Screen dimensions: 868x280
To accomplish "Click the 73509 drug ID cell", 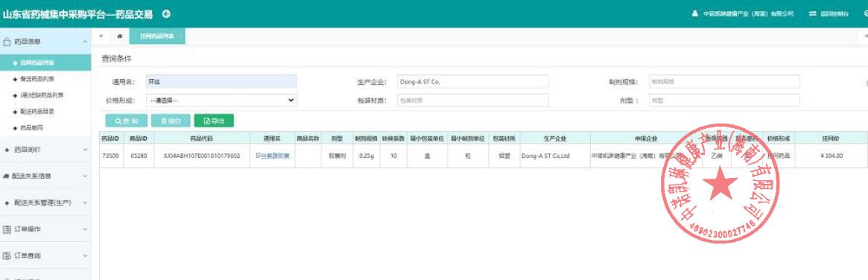I will click(111, 156).
